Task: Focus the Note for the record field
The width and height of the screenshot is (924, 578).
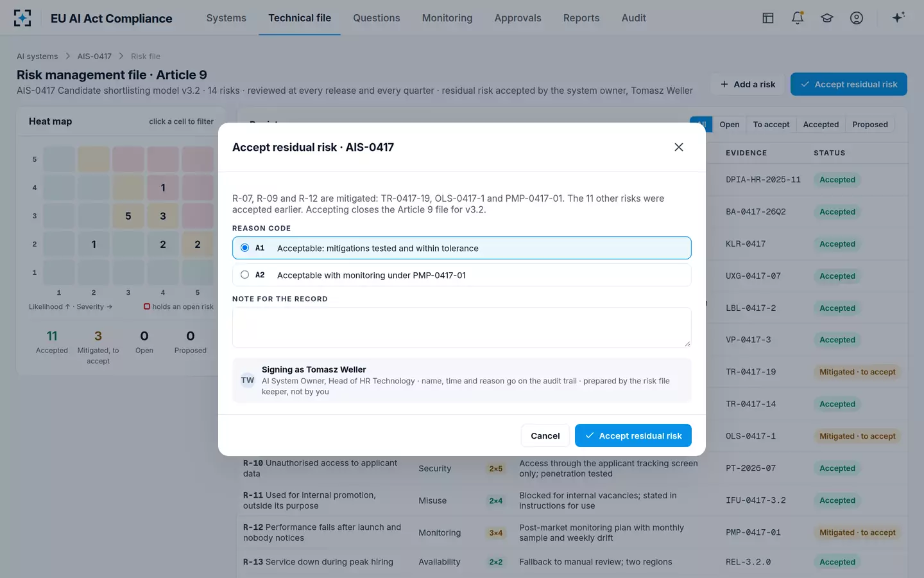Action: [x=462, y=328]
